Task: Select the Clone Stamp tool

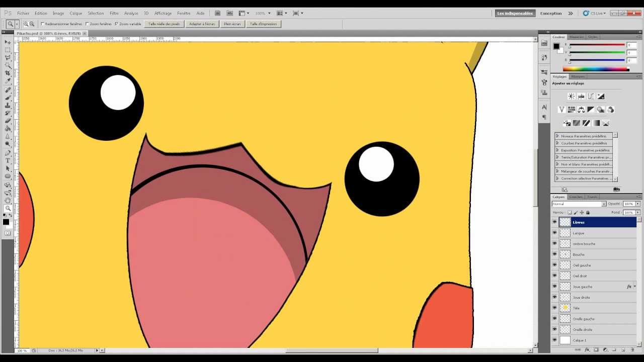Action: point(8,105)
